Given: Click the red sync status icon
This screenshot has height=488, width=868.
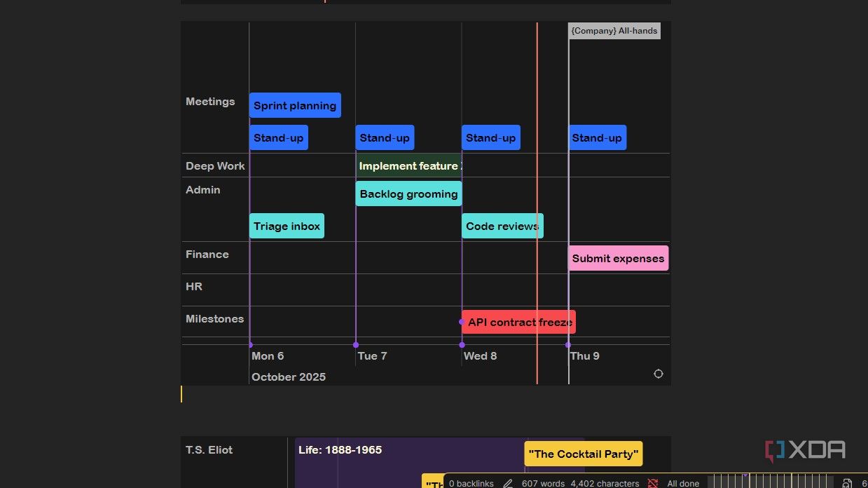Looking at the screenshot, I should tap(653, 483).
